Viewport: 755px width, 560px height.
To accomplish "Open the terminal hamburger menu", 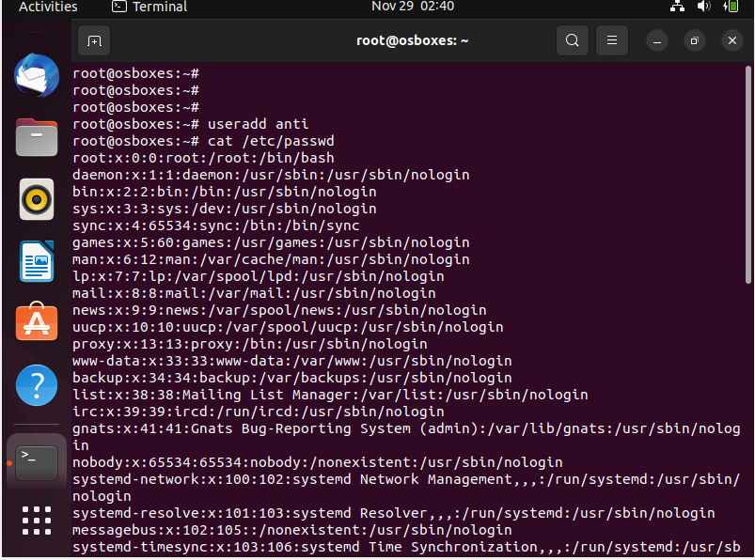I will click(612, 40).
